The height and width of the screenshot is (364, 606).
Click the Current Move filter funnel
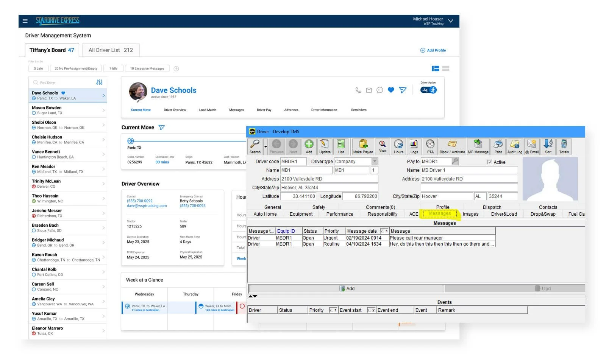click(x=162, y=128)
